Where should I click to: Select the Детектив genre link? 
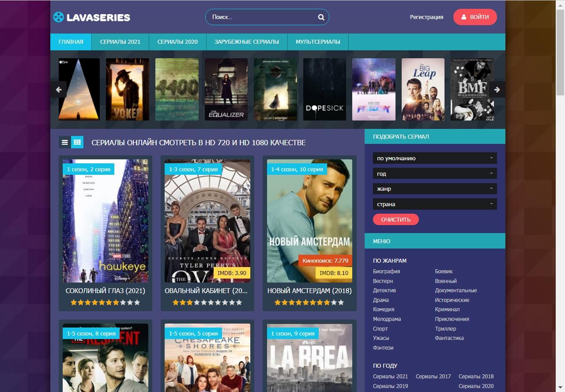coord(384,290)
